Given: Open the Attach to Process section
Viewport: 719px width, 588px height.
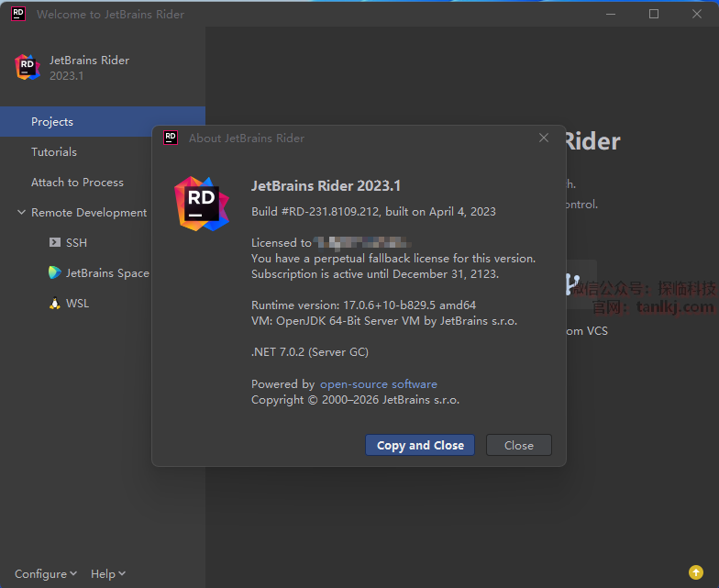Looking at the screenshot, I should 77,183.
